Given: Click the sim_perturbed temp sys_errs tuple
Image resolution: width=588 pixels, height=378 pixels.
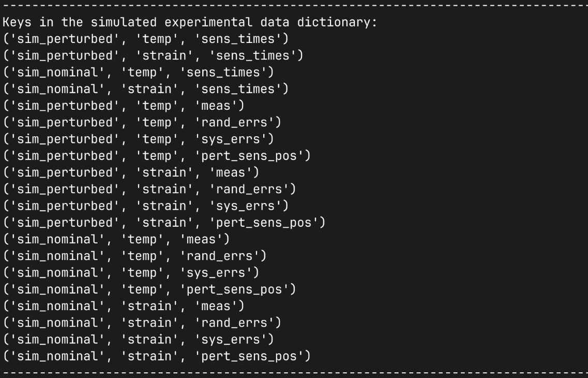Looking at the screenshot, I should coord(139,139).
